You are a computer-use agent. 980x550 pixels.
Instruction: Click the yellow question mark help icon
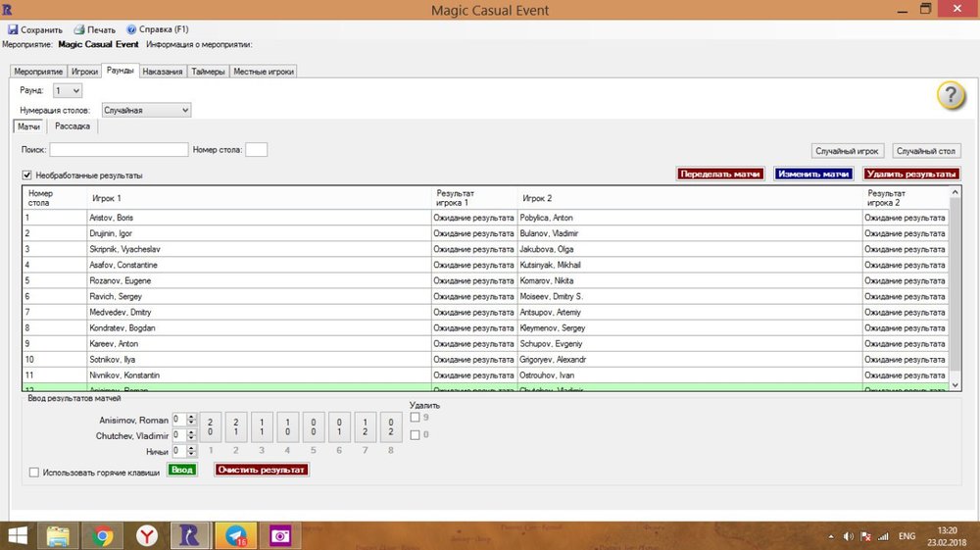[x=951, y=96]
